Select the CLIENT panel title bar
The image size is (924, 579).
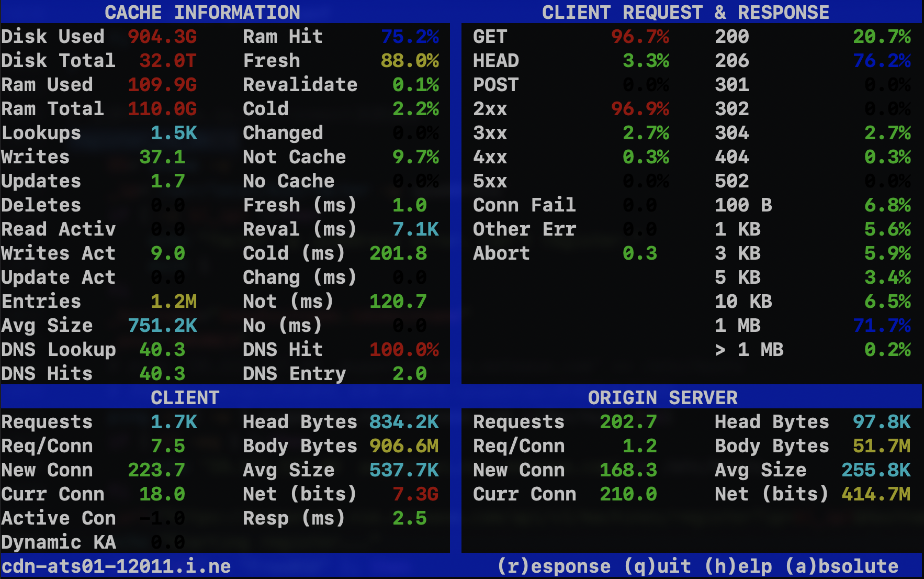[x=184, y=397]
